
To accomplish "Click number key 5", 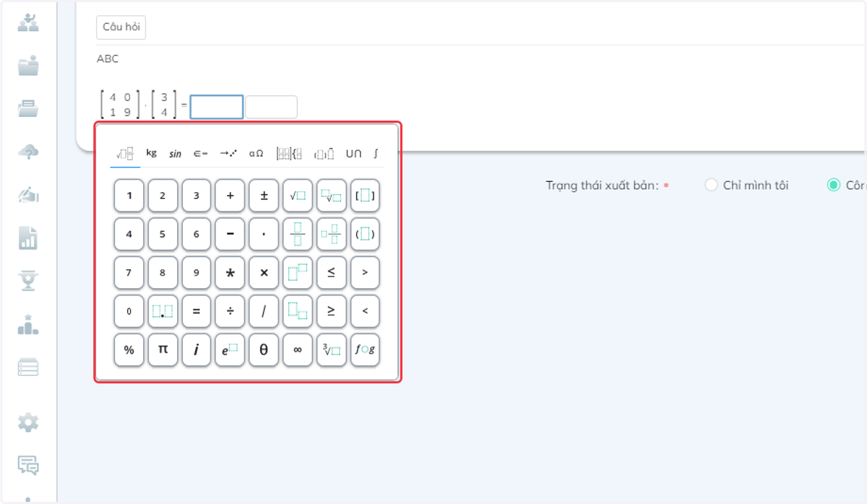I will pyautogui.click(x=163, y=234).
